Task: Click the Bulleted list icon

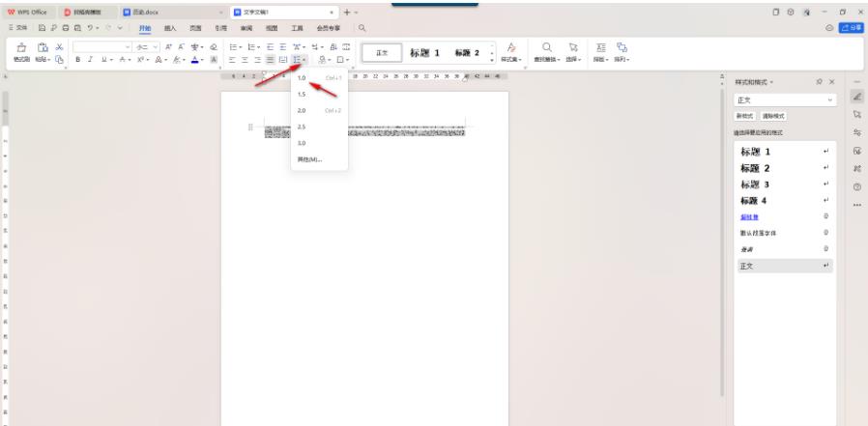Action: click(233, 47)
